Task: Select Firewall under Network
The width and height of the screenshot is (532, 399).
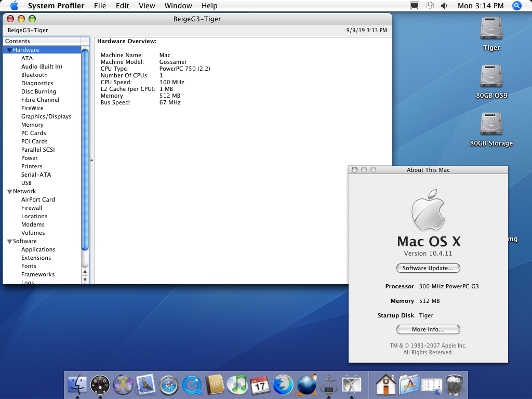Action: coord(32,208)
